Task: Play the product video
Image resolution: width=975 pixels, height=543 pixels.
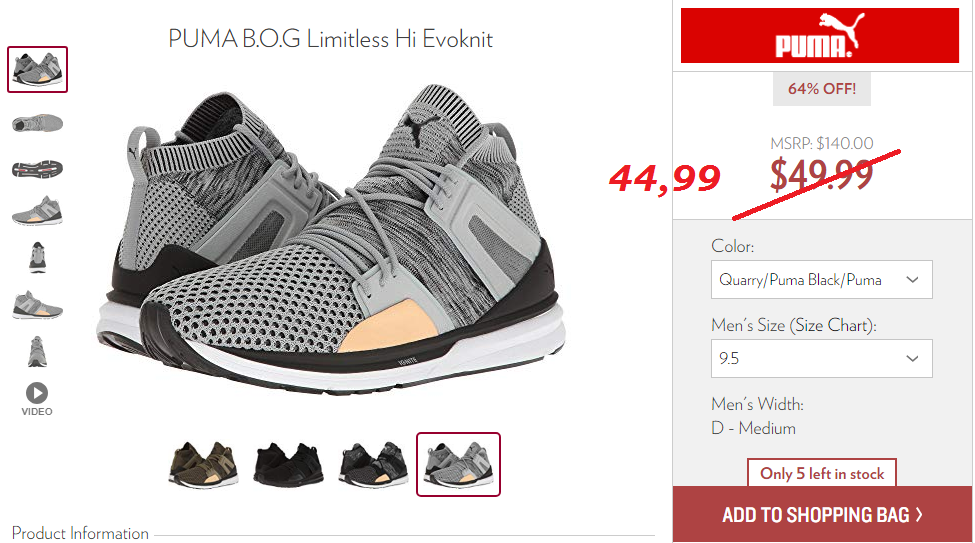Action: pos(37,399)
